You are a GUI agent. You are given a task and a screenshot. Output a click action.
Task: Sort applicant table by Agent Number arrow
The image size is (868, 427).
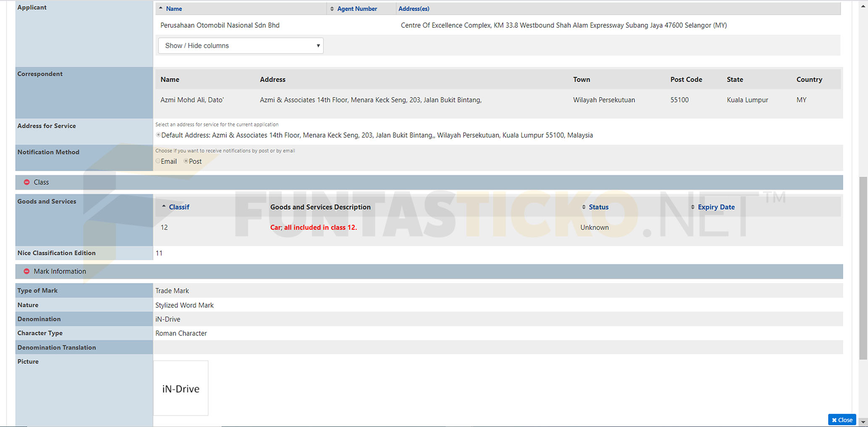pyautogui.click(x=332, y=8)
